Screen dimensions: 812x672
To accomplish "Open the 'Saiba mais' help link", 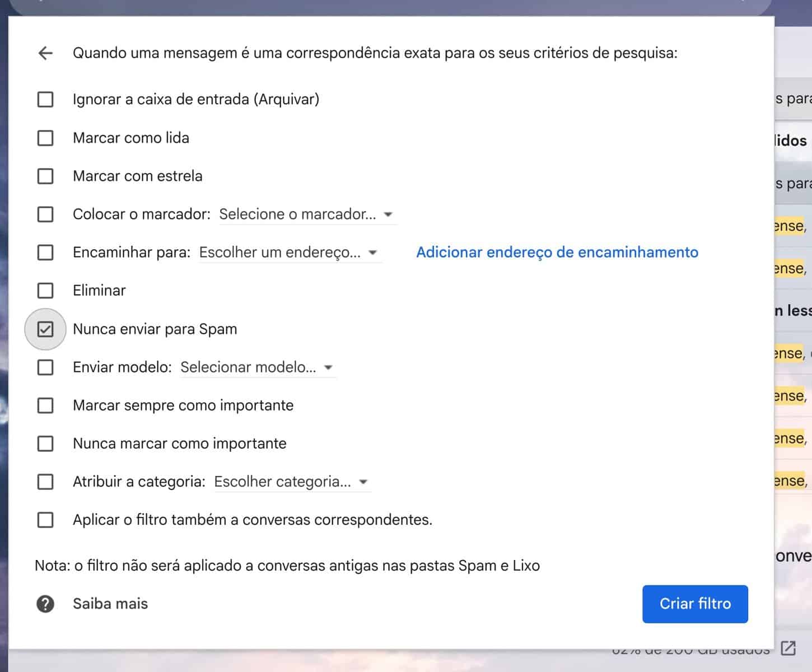I will (110, 604).
